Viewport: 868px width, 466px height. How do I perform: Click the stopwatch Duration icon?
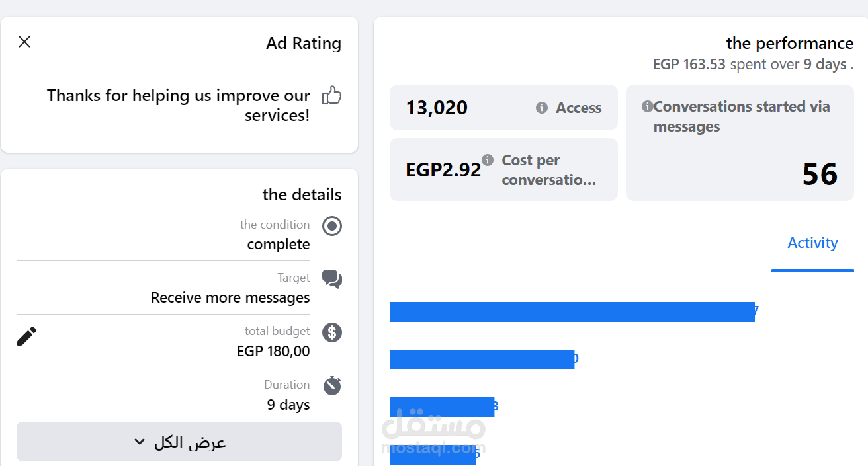[x=332, y=385]
